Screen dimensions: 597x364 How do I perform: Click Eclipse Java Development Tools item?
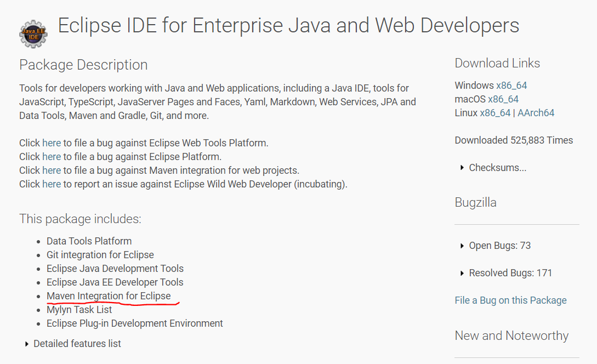[115, 269]
